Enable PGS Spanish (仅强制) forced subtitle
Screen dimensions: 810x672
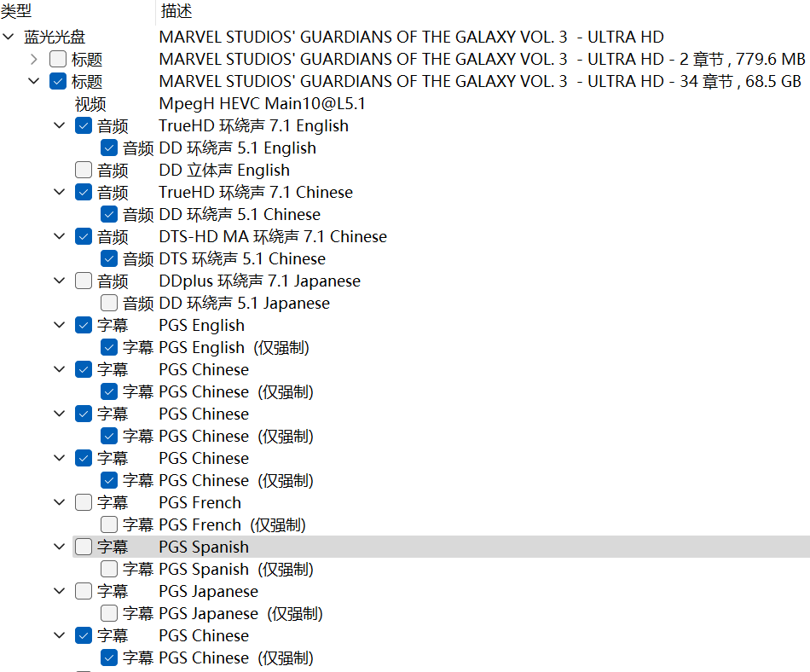[109, 569]
